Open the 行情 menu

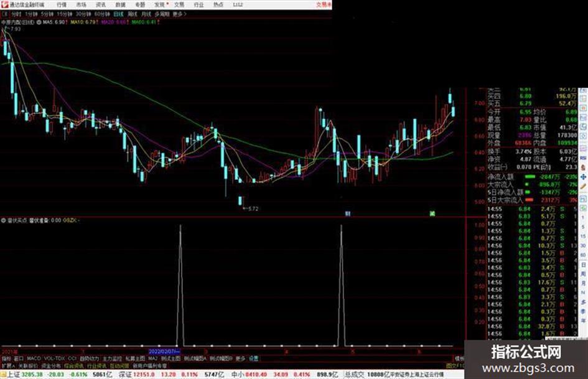62,5
